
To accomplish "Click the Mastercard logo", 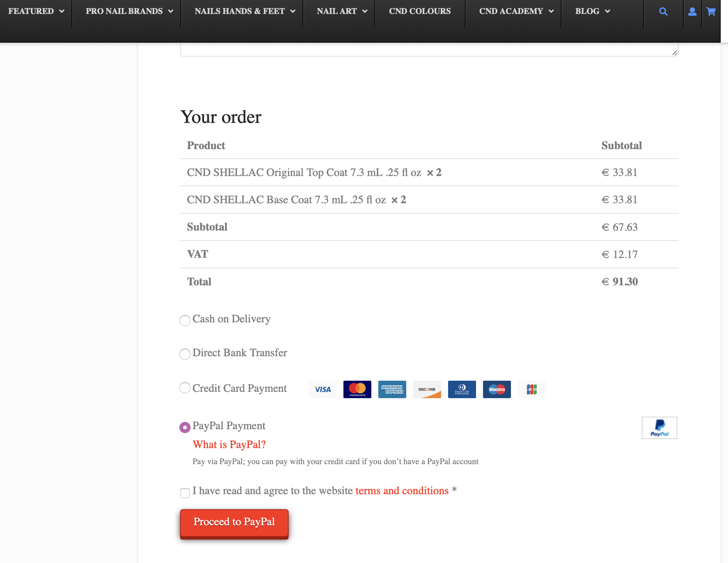I will (357, 389).
